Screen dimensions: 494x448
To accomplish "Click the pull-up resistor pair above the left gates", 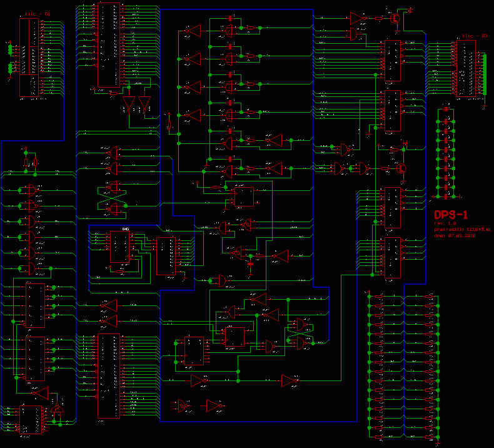I will [31, 162].
